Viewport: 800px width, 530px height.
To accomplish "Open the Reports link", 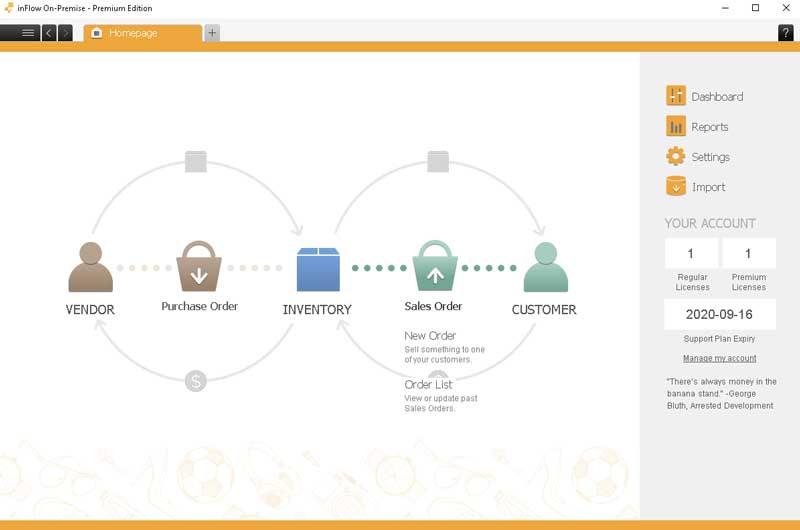I will (x=710, y=127).
